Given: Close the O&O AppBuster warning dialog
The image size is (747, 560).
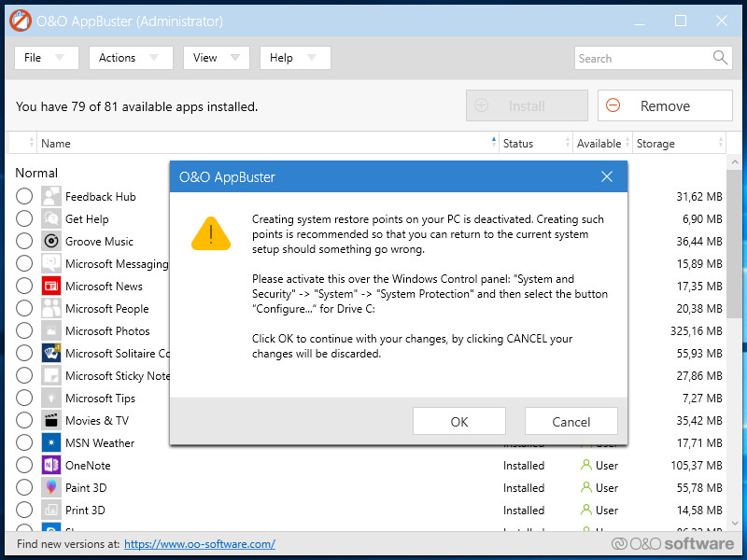Looking at the screenshot, I should pyautogui.click(x=607, y=176).
